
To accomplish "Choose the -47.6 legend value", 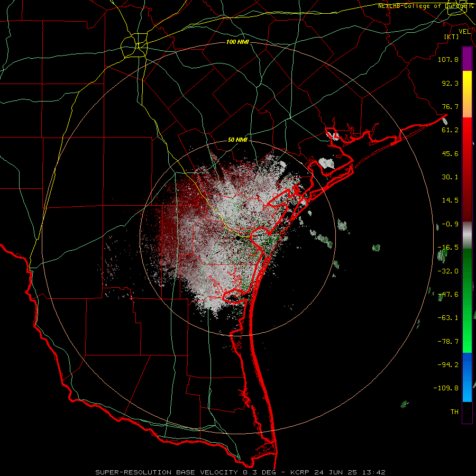I will point(448,295).
